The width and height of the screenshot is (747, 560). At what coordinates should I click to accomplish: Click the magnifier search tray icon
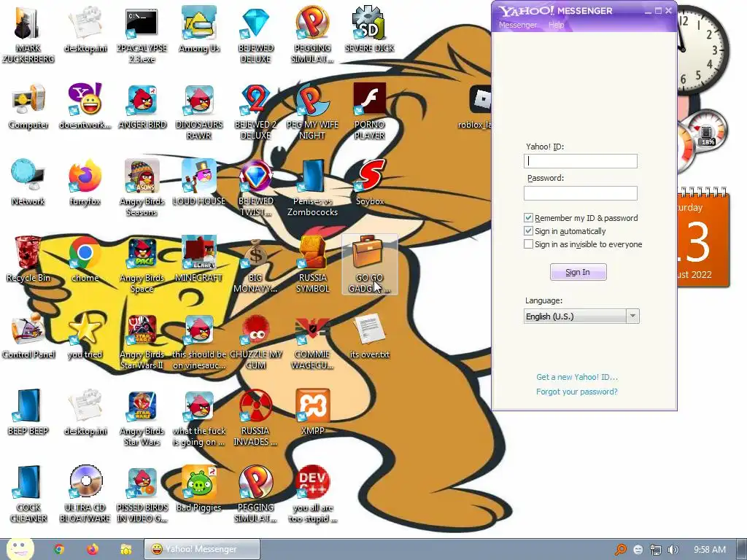point(620,550)
